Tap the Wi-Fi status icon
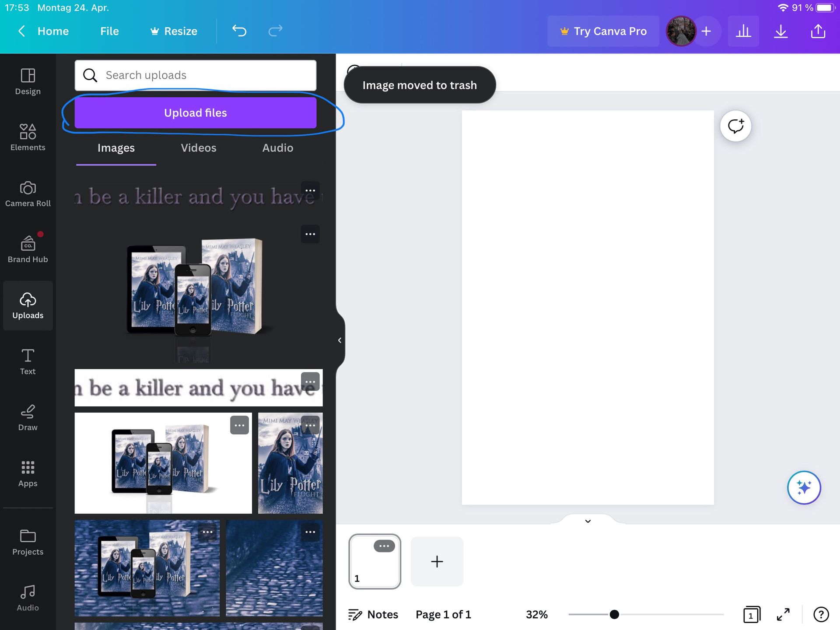840x630 pixels. [783, 7]
